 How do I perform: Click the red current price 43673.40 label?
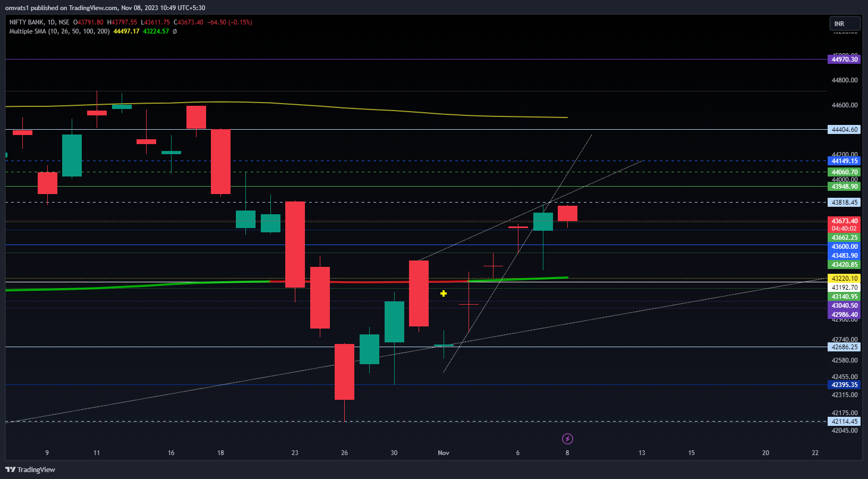844,221
